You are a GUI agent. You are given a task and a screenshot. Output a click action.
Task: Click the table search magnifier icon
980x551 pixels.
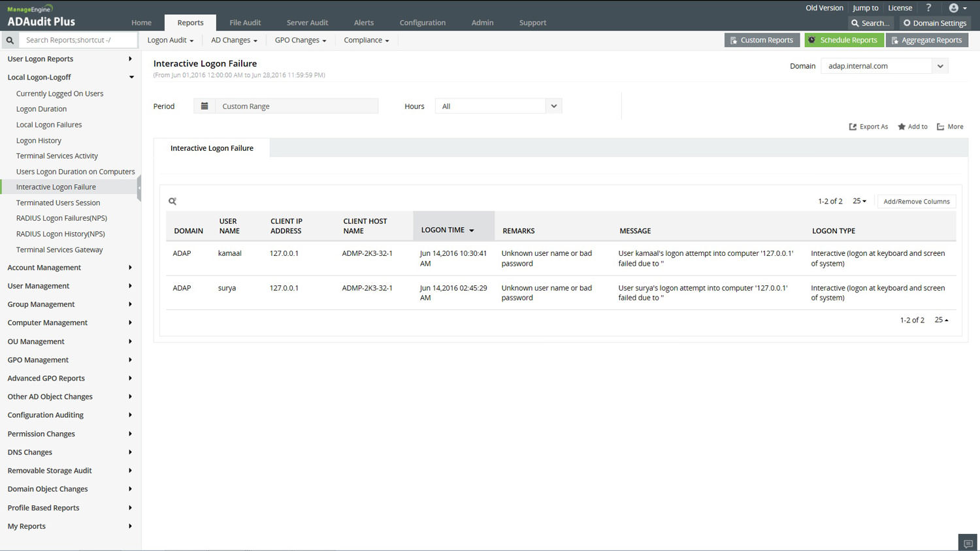pyautogui.click(x=172, y=201)
